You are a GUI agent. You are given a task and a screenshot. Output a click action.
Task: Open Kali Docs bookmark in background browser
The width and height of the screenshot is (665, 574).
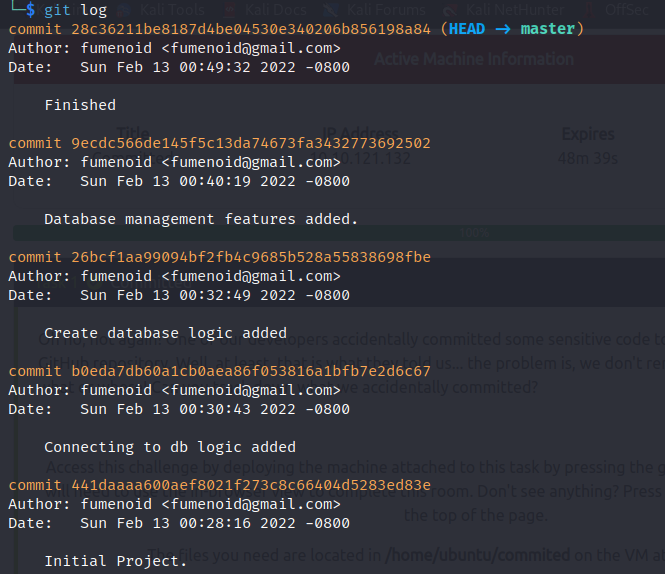(x=265, y=10)
